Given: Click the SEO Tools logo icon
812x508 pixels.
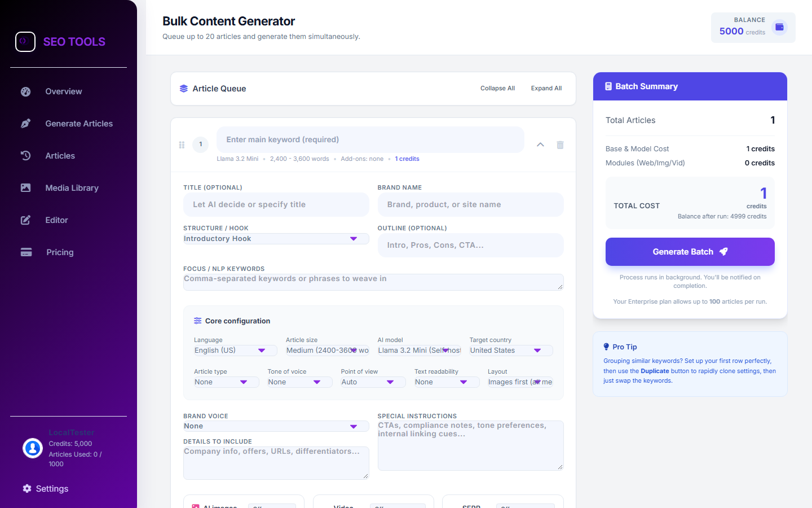Looking at the screenshot, I should pos(25,42).
